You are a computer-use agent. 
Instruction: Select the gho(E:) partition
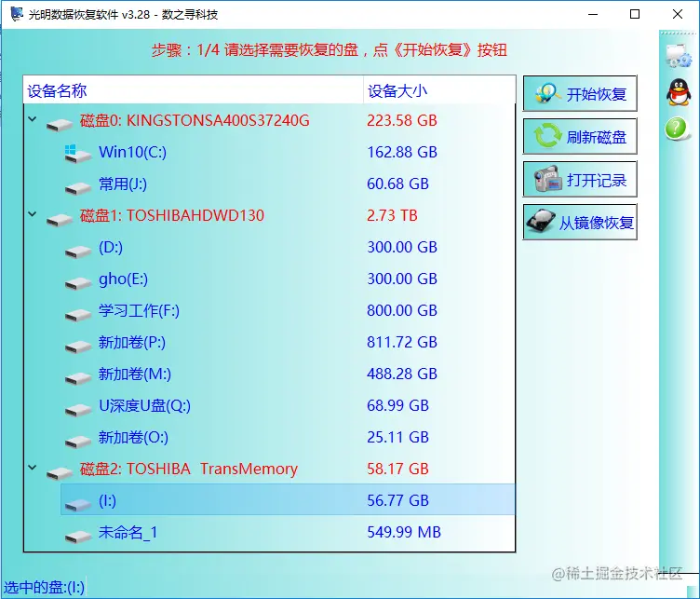pos(123,279)
